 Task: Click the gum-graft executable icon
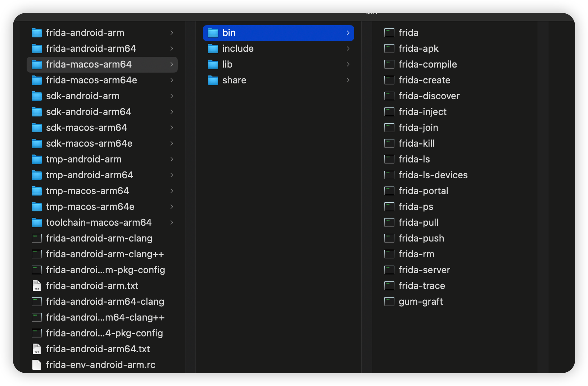[x=389, y=302]
